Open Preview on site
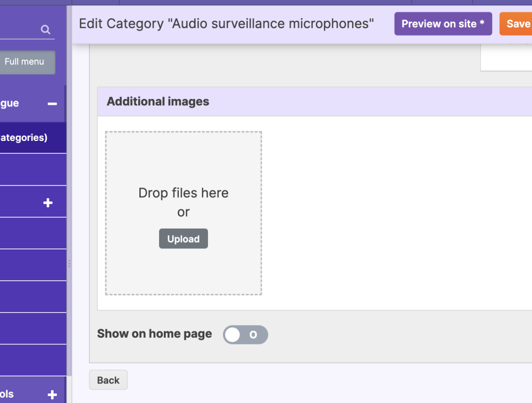Image resolution: width=532 pixels, height=403 pixels. [x=443, y=24]
